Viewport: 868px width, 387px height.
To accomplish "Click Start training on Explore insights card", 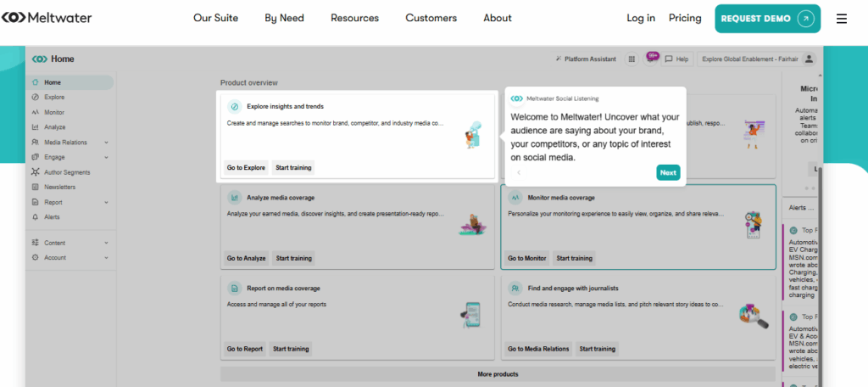I will pos(293,167).
